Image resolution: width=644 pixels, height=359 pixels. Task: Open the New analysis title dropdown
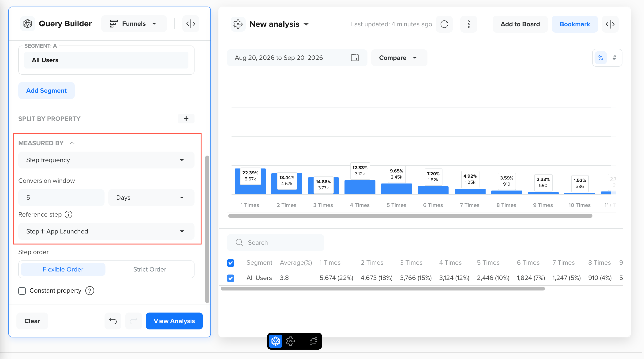[x=306, y=24]
